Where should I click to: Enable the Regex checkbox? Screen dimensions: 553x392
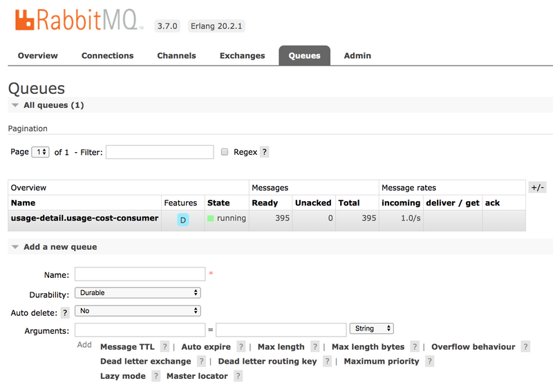224,151
